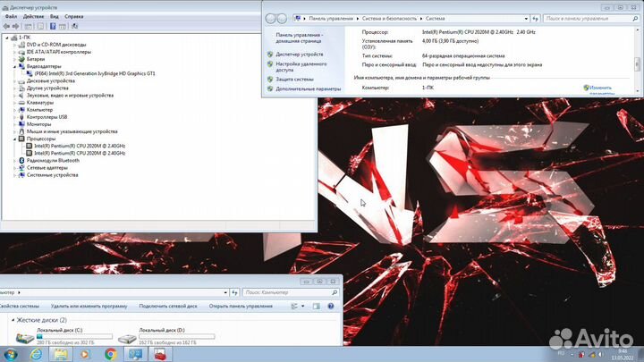The width and height of the screenshot is (644, 362).
Task: Click the Local Disk (C:) capacity bar
Action: coord(73,336)
